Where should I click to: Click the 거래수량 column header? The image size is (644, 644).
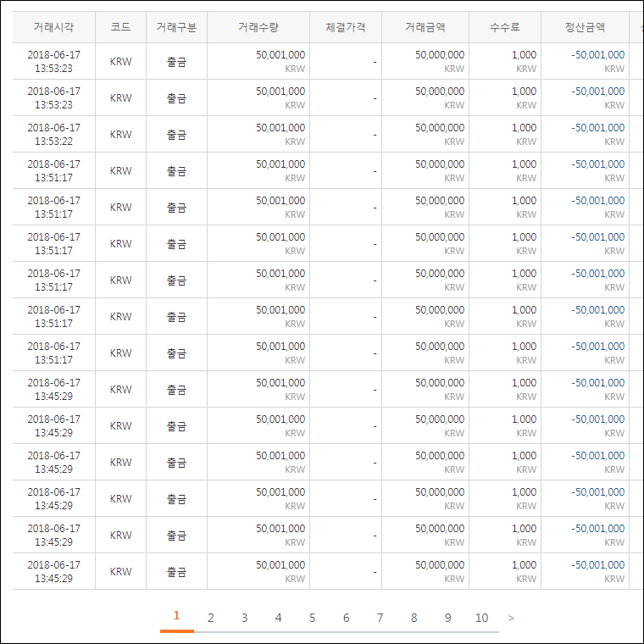pos(258,27)
